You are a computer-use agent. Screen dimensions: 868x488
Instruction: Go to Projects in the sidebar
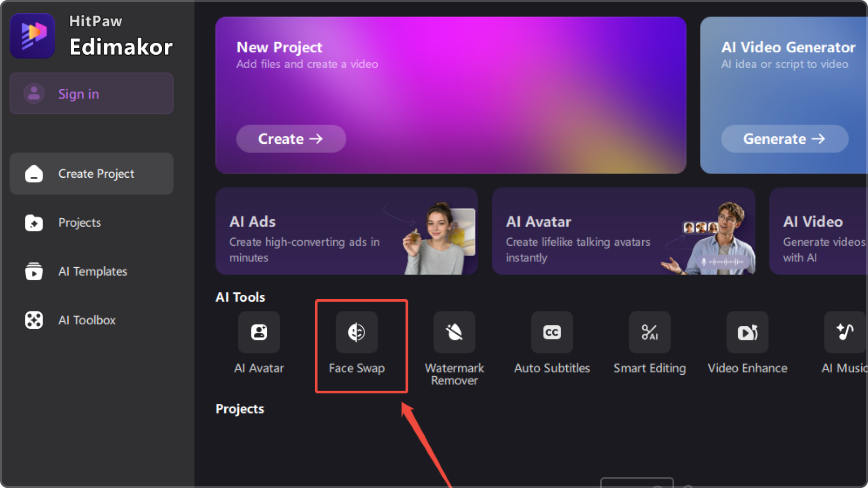(x=92, y=223)
